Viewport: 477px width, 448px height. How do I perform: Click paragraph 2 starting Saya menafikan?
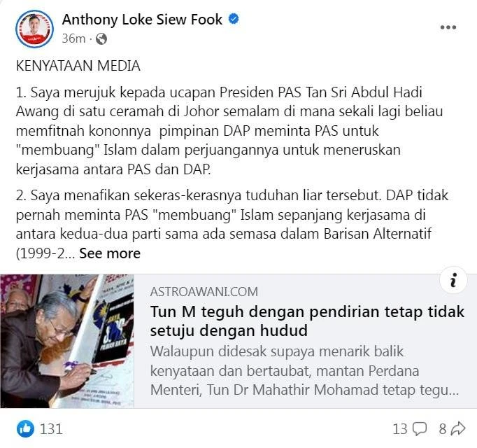coord(232,224)
